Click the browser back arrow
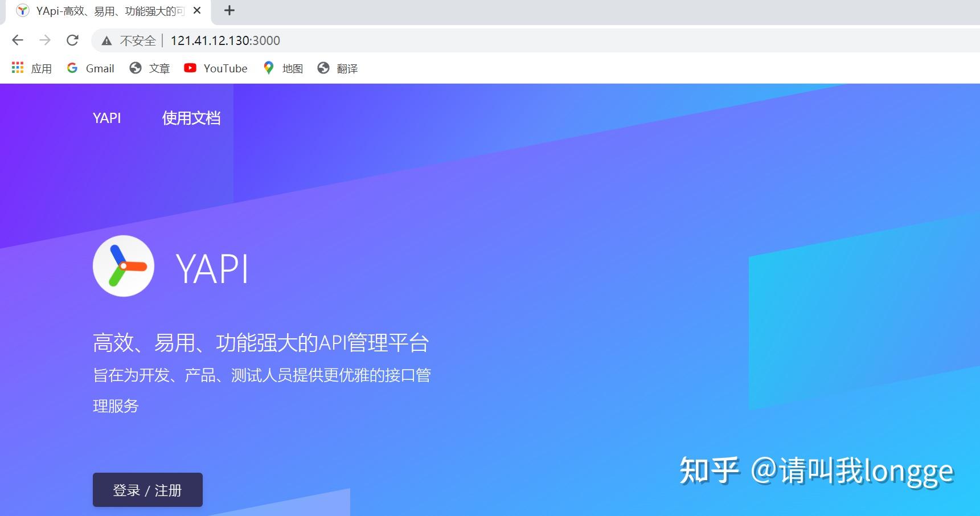Viewport: 980px width, 516px height. (x=18, y=40)
